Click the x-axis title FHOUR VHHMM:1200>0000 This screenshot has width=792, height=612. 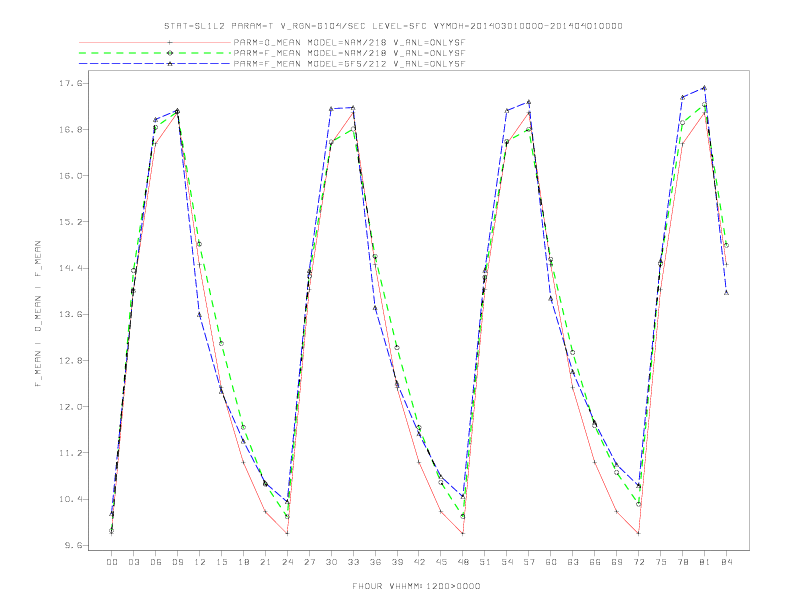[416, 586]
